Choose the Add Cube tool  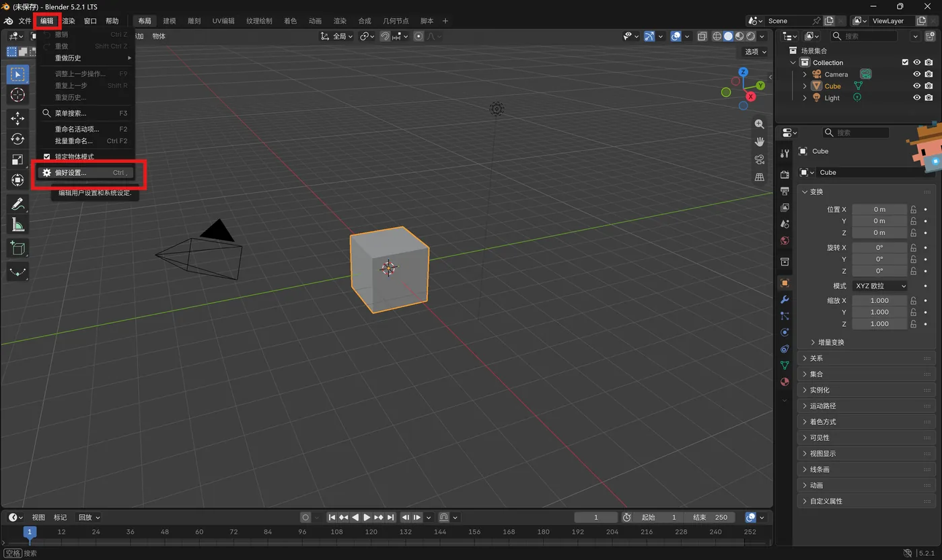coord(17,248)
